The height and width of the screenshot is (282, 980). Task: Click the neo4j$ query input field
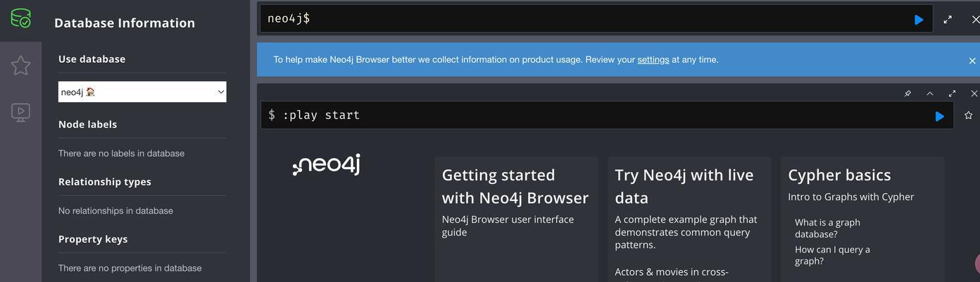coord(584,19)
